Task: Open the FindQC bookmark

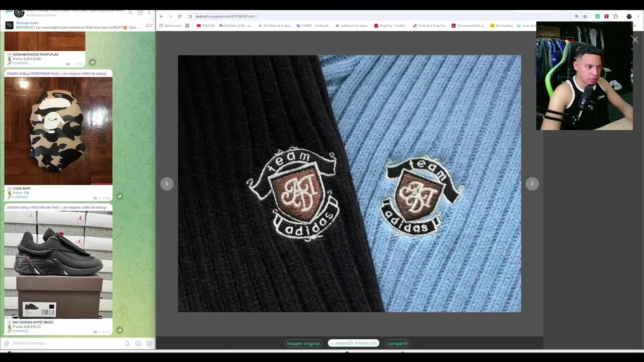Action: [313, 26]
